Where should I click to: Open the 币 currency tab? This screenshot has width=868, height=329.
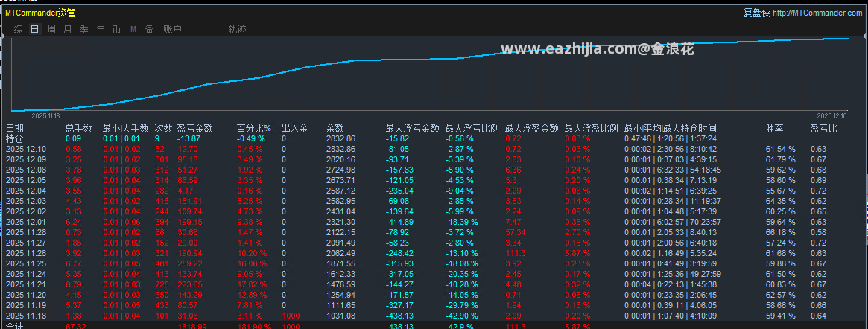116,29
